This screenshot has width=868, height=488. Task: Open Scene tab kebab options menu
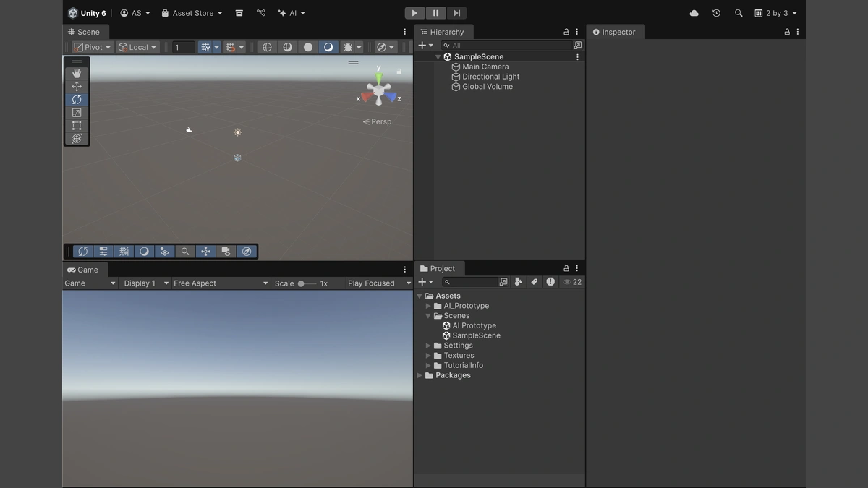[404, 32]
